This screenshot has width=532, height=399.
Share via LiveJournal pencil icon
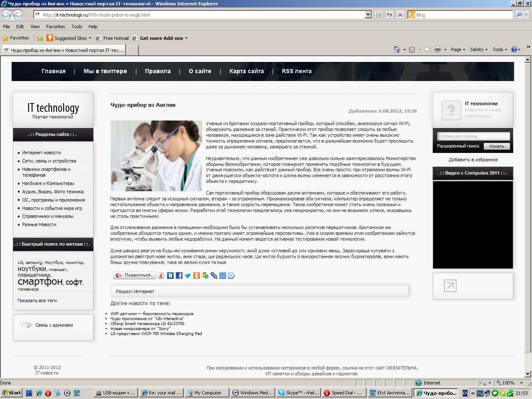(214, 276)
